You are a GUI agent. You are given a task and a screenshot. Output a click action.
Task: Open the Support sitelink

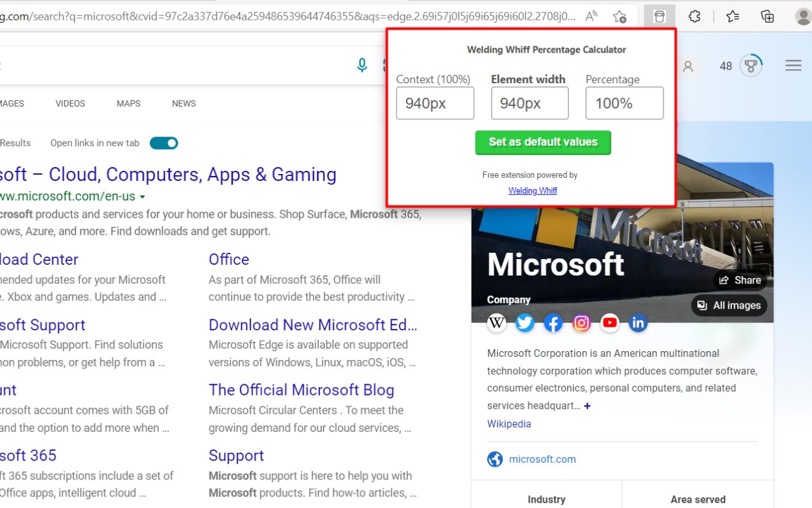[236, 456]
